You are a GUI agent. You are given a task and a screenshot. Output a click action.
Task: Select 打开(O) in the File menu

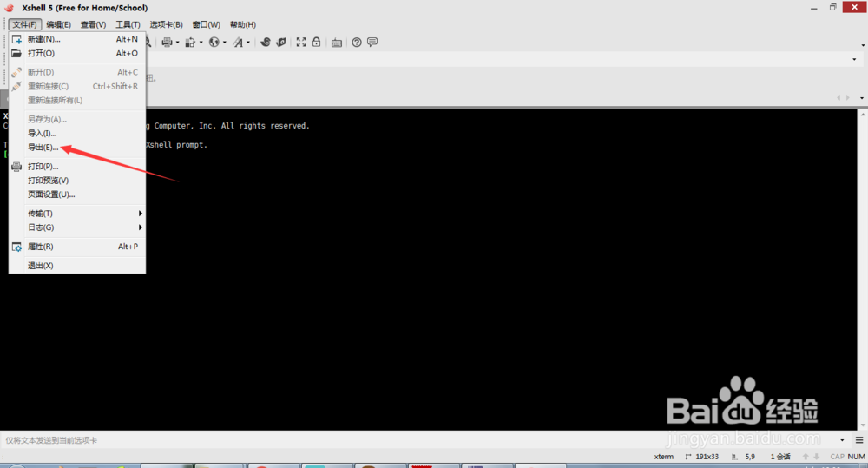tap(77, 53)
